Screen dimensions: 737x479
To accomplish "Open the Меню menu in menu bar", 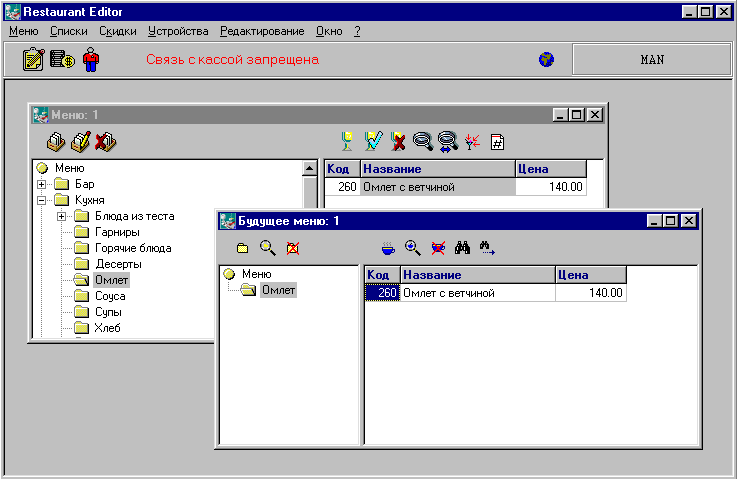I will coord(24,31).
